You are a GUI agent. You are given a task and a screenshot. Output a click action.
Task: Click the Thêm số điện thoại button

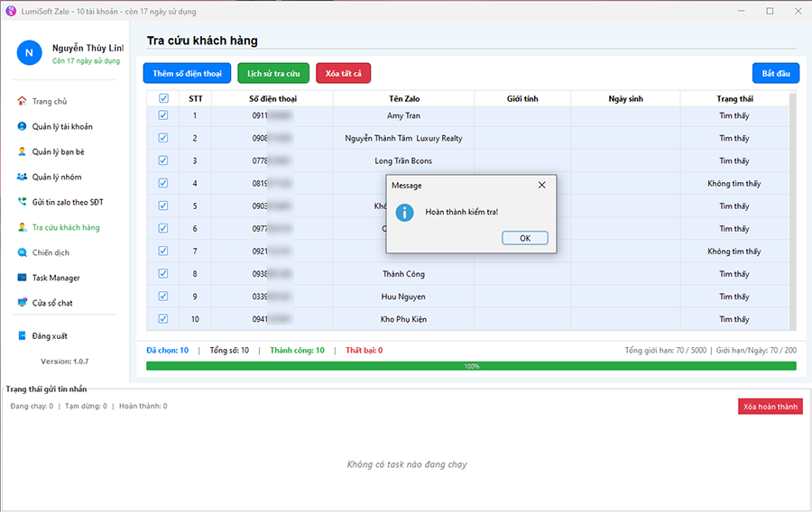click(x=187, y=73)
